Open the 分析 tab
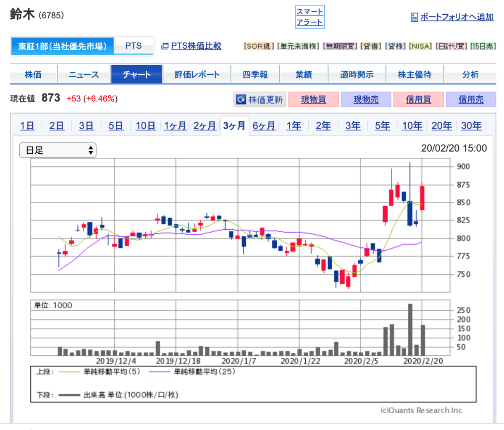The height and width of the screenshot is (430, 504). tap(470, 75)
